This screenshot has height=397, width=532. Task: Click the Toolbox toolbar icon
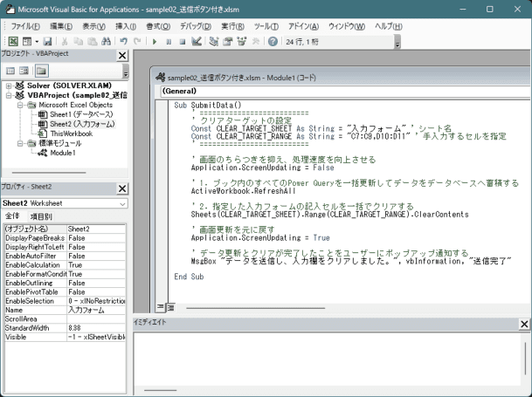[255, 41]
